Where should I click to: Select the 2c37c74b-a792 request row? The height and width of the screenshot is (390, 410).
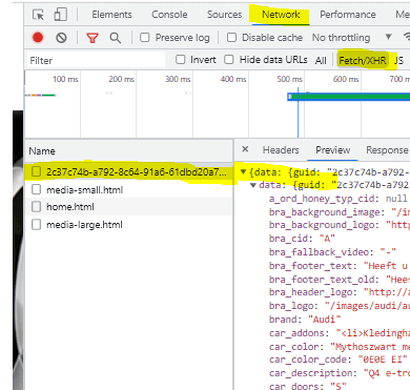[x=129, y=172]
